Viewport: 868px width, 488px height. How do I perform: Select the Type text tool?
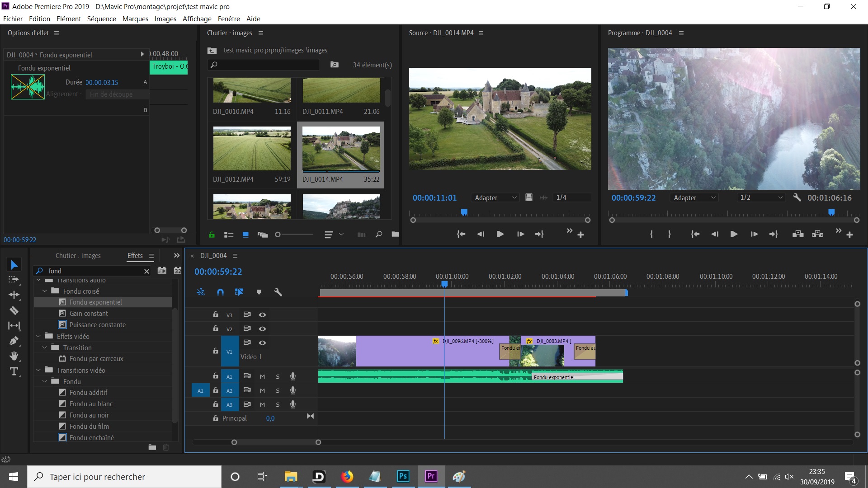(x=14, y=371)
